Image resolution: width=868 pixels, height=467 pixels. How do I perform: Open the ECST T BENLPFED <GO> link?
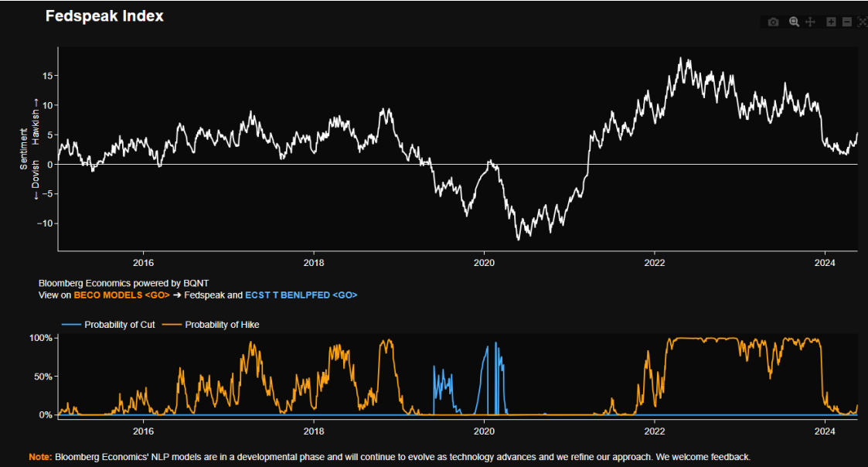coord(301,295)
